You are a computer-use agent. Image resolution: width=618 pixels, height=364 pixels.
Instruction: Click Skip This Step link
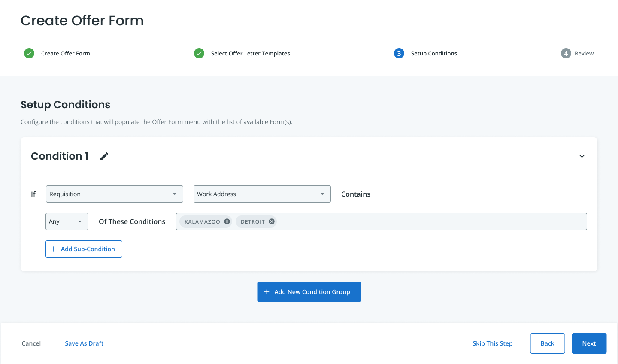coord(492,343)
